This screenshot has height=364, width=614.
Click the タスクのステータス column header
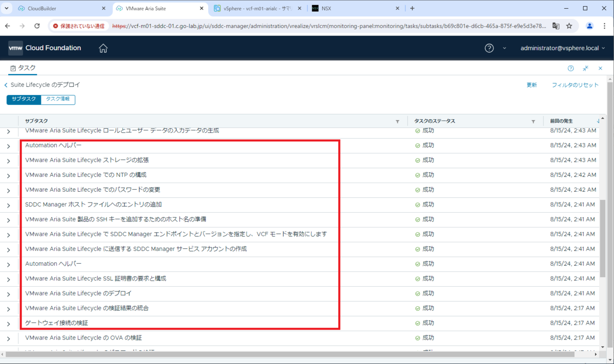click(x=434, y=121)
